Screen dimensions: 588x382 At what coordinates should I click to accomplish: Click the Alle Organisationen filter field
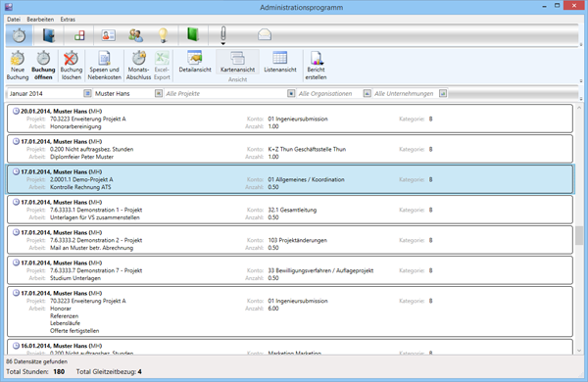click(329, 93)
